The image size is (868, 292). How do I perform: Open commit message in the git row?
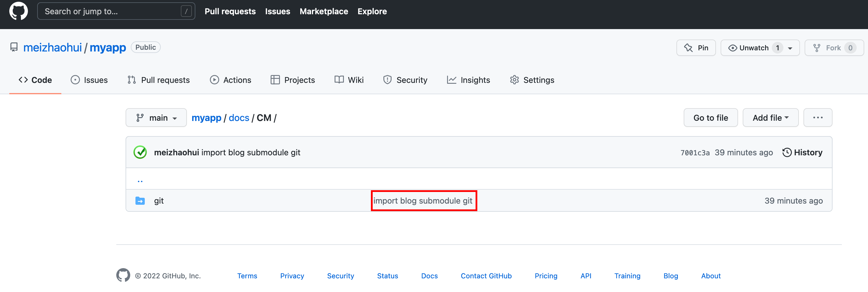click(423, 201)
